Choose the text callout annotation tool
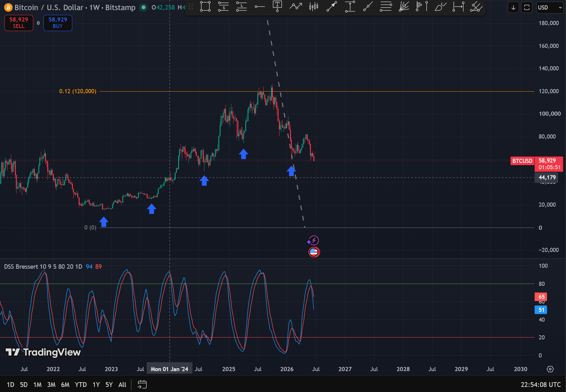 click(x=278, y=7)
